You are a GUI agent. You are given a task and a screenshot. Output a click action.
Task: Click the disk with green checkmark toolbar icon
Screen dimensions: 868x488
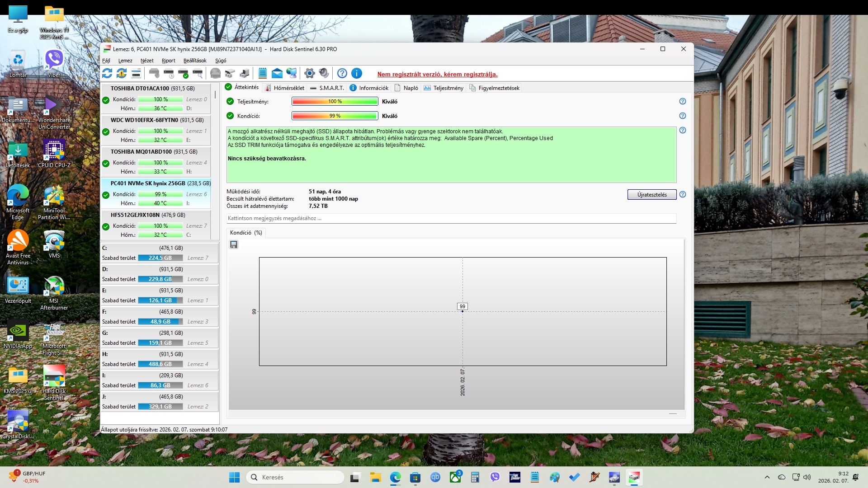click(183, 73)
